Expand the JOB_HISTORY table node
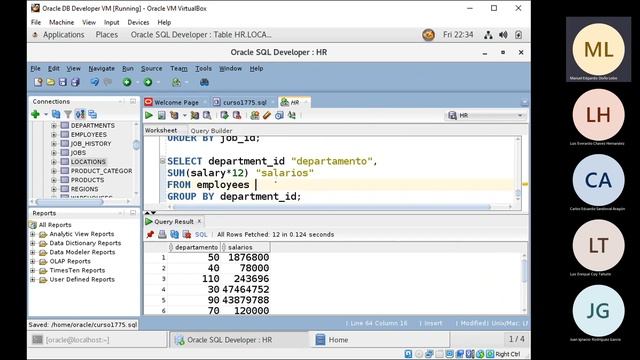This screenshot has height=360, width=640. point(54,144)
